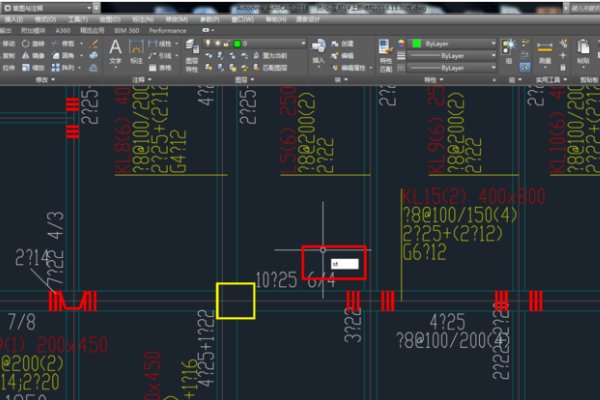Switch to the Add-ins (附加模块) tab
The image size is (600, 400).
point(33,30)
